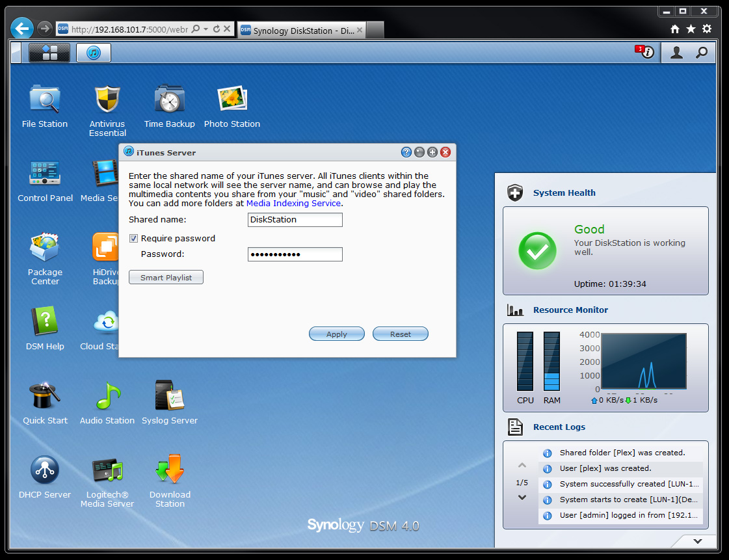Minimize the iTunes Server dialog

click(419, 152)
